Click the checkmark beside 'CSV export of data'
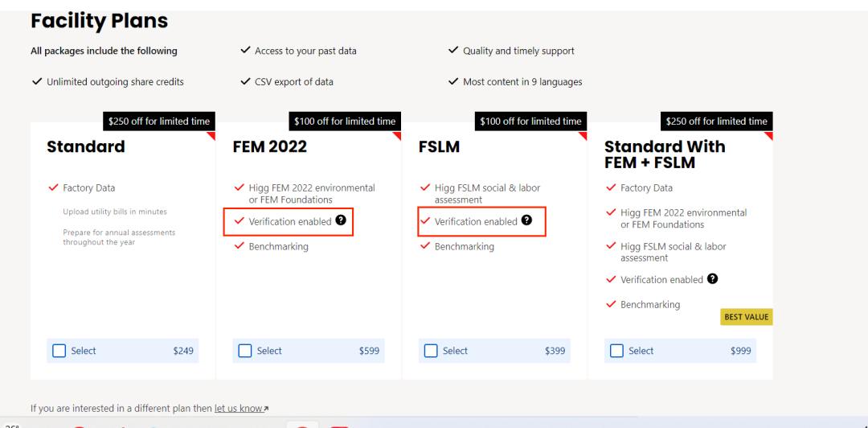This screenshot has width=868, height=428. pyautogui.click(x=245, y=81)
